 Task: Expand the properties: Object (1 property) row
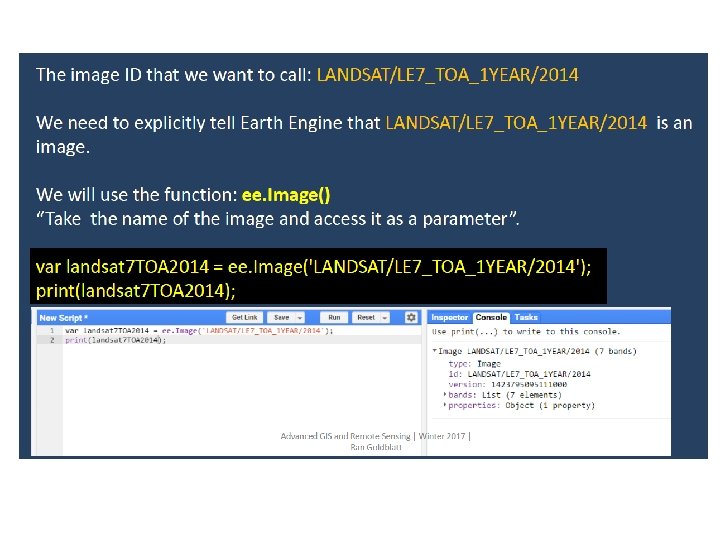pos(444,405)
